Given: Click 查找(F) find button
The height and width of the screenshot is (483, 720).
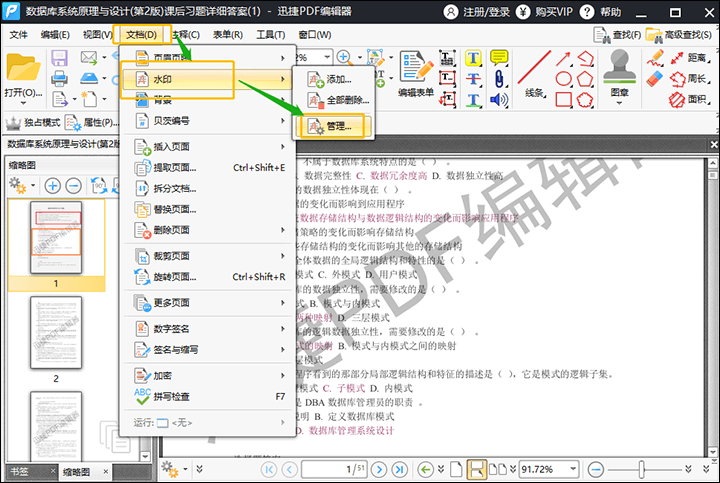Looking at the screenshot, I should [617, 35].
